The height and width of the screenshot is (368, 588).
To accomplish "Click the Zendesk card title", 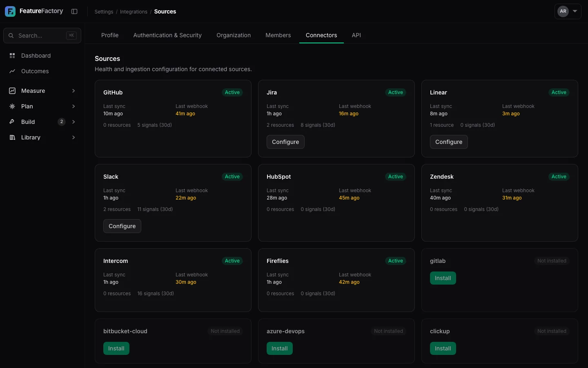I will point(442,177).
